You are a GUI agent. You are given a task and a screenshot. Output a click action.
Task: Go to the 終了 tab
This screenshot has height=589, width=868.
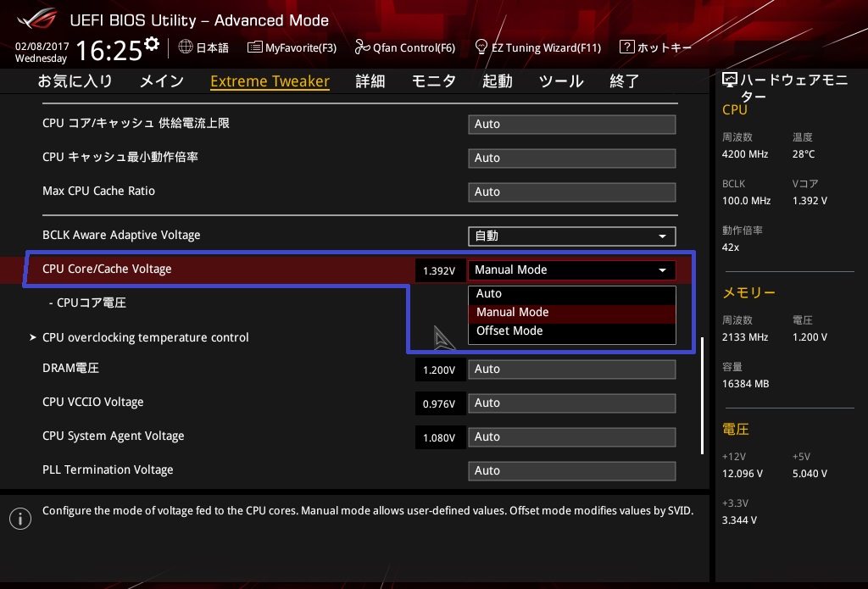pyautogui.click(x=625, y=81)
